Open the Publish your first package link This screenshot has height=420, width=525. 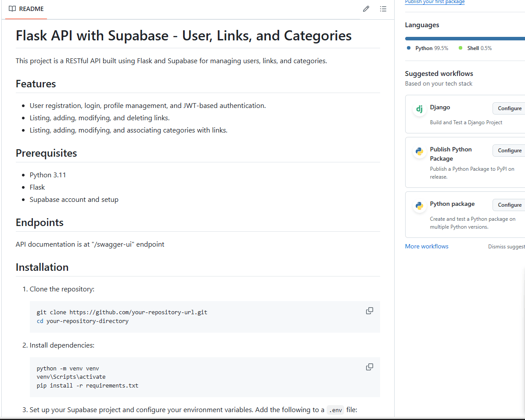435,2
